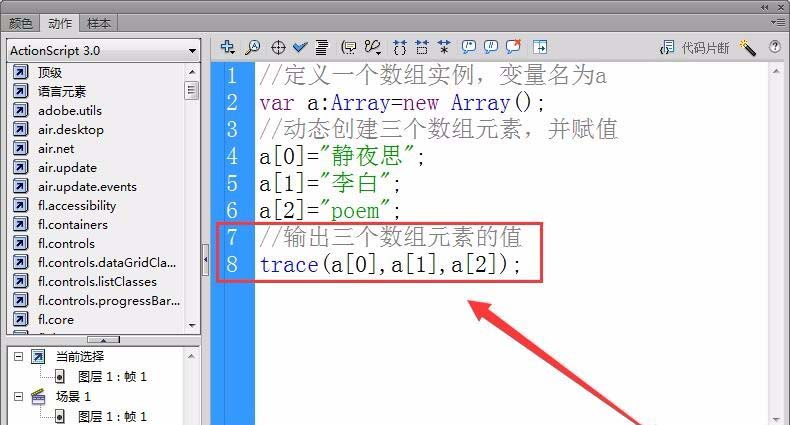Click the book icon beside air.net

(x=20, y=149)
